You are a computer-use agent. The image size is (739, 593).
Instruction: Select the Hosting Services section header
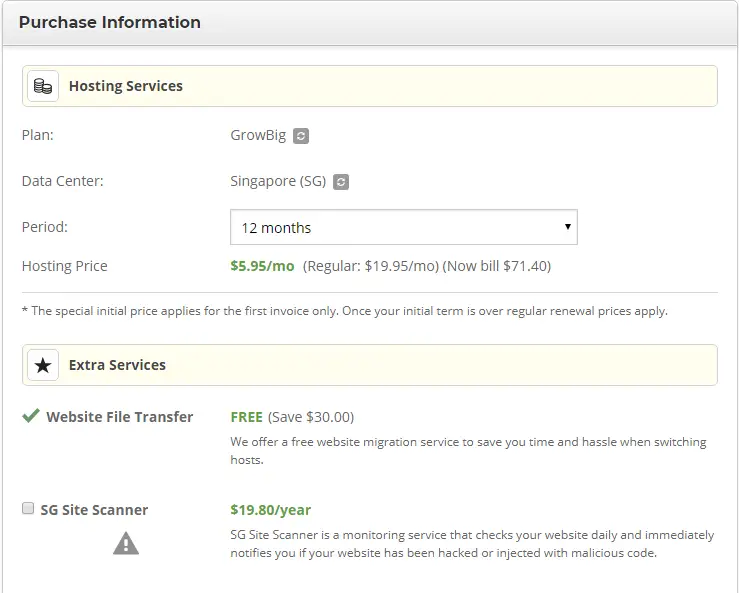pyautogui.click(x=125, y=86)
